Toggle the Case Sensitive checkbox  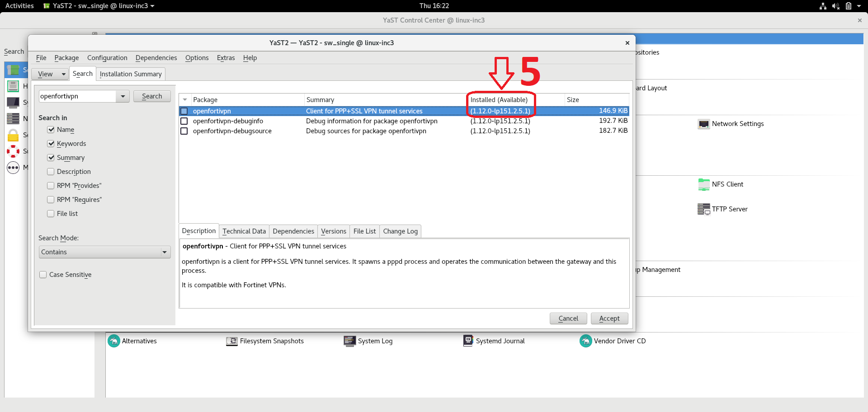[x=43, y=275]
